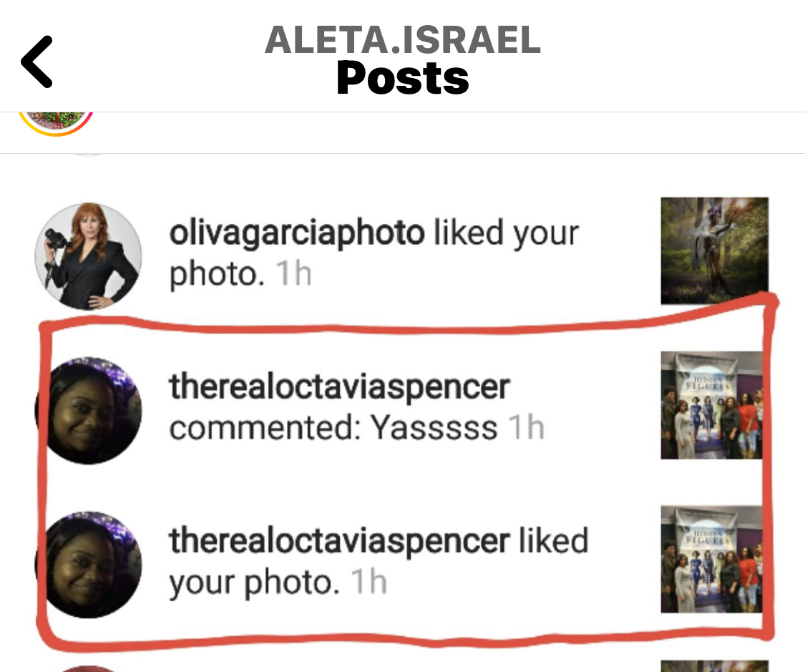Open therealoctaviaspencer avatar in the liked row
805x672 pixels.
[x=88, y=564]
